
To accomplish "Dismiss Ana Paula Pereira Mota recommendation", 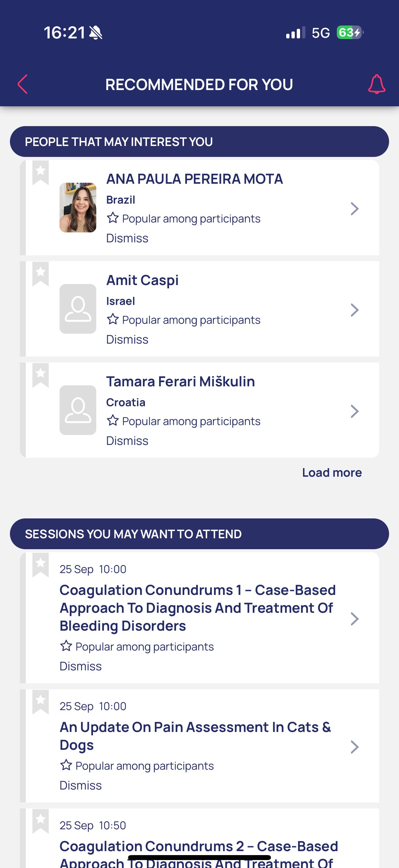I will click(127, 238).
